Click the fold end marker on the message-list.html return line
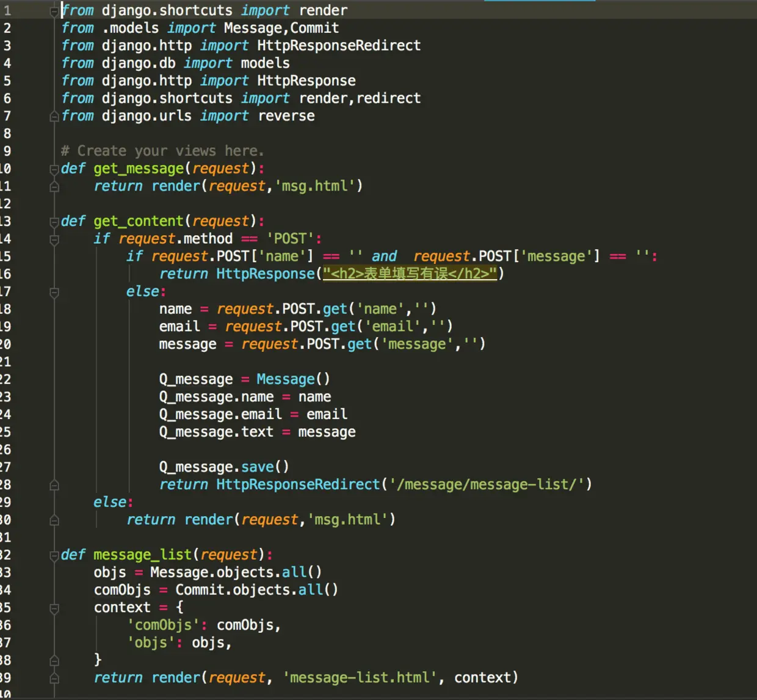 (54, 679)
